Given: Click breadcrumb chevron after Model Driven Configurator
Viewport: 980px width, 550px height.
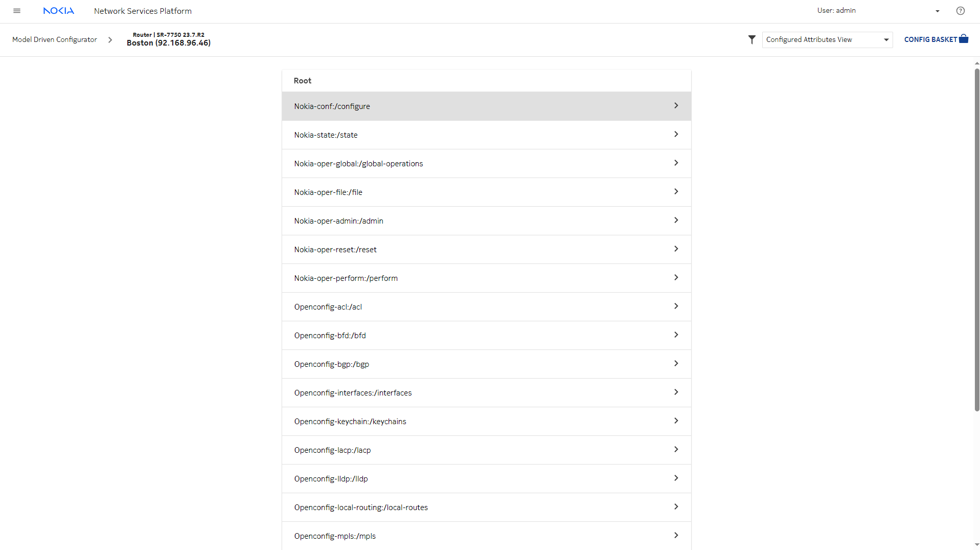Looking at the screenshot, I should point(110,40).
